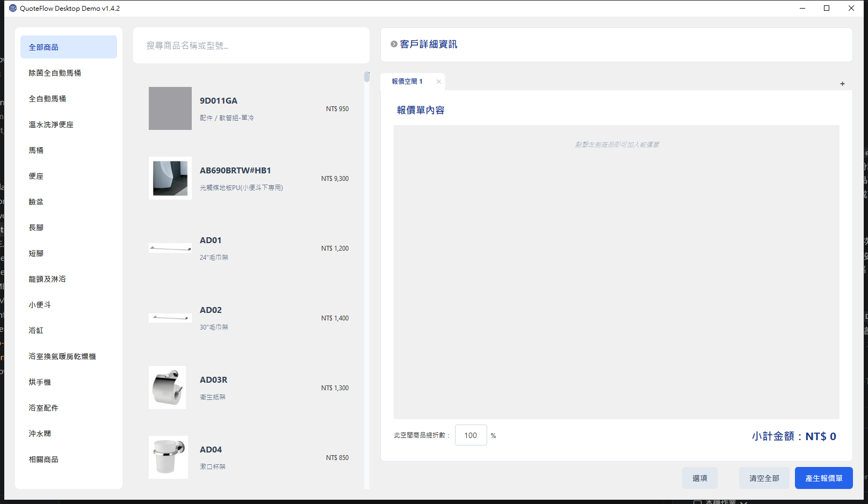Select the AD01 product name
This screenshot has height=504, width=868.
coord(211,240)
